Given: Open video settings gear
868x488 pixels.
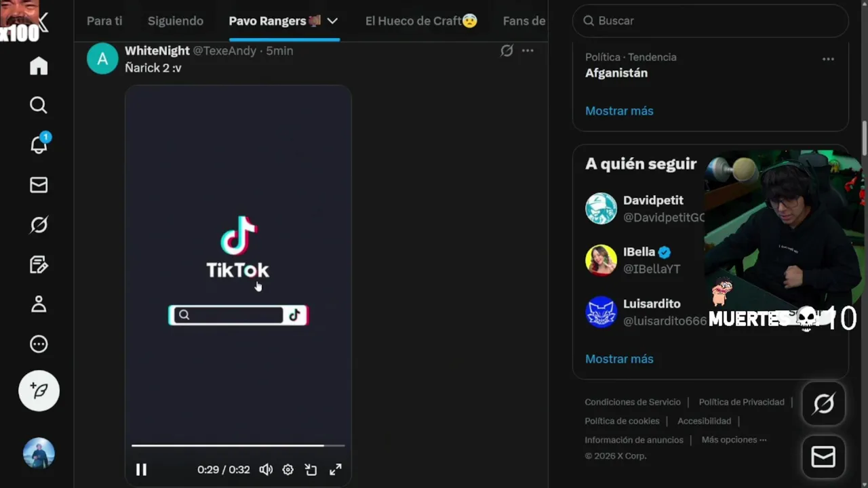Looking at the screenshot, I should coord(288,469).
